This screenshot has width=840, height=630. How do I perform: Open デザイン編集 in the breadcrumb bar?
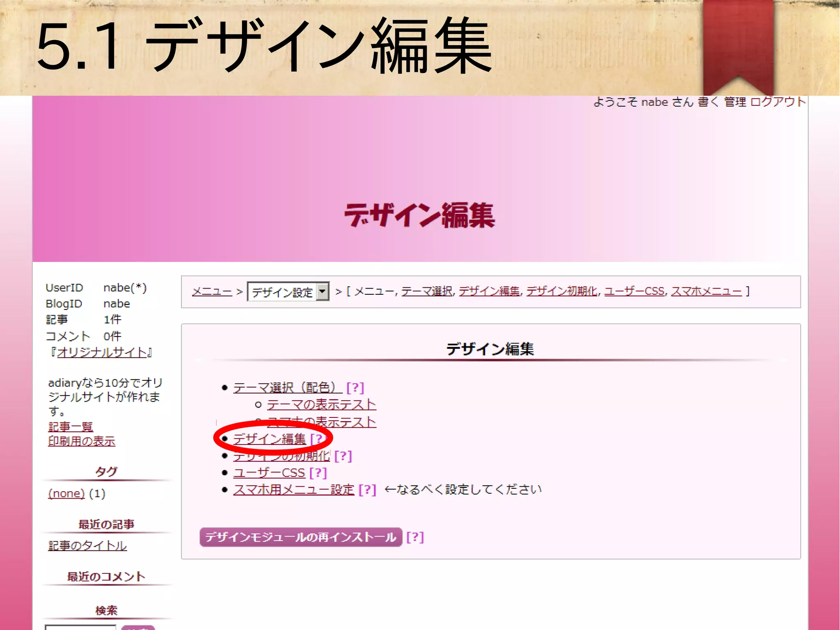[489, 291]
